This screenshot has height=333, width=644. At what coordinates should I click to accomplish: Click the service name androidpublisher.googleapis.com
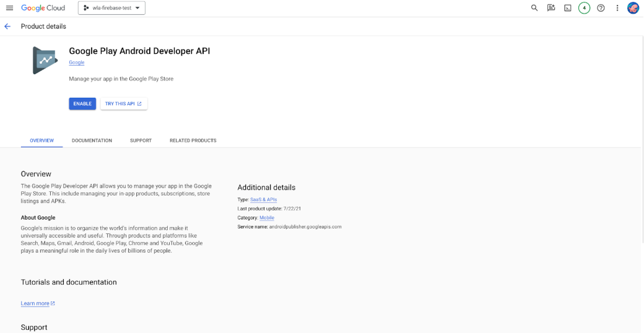tap(305, 227)
